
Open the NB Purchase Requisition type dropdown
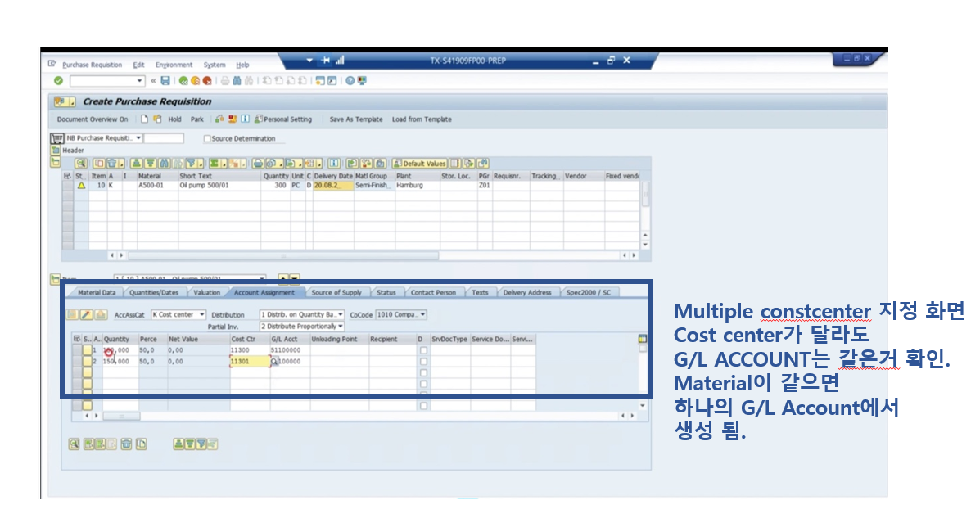(138, 138)
